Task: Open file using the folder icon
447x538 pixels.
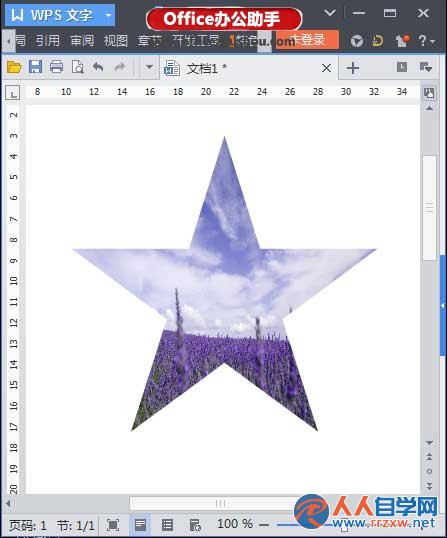Action: pos(14,67)
